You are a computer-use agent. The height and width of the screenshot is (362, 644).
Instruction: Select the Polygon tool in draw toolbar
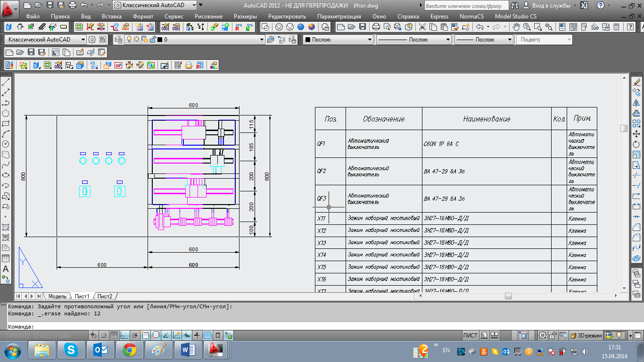[x=6, y=113]
